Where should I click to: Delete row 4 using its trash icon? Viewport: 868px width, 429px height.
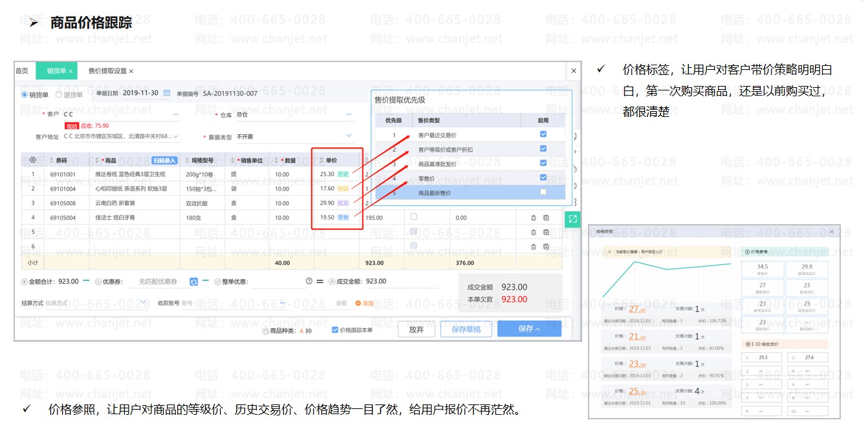tap(534, 218)
